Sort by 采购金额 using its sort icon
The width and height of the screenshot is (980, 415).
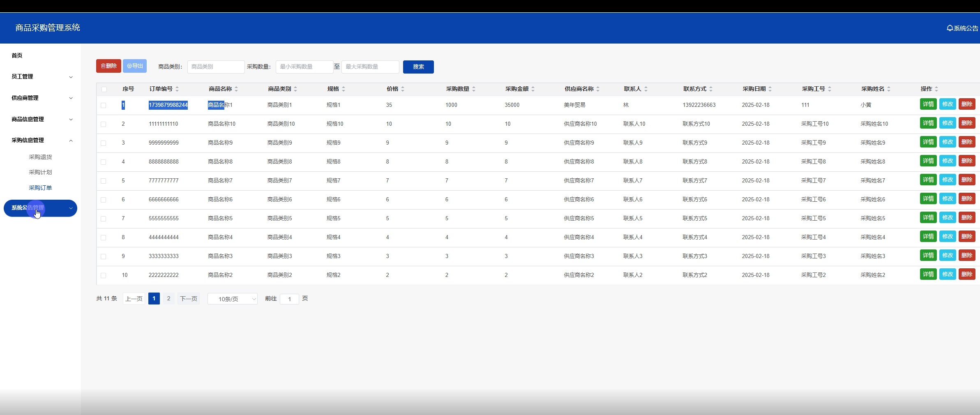pos(533,89)
